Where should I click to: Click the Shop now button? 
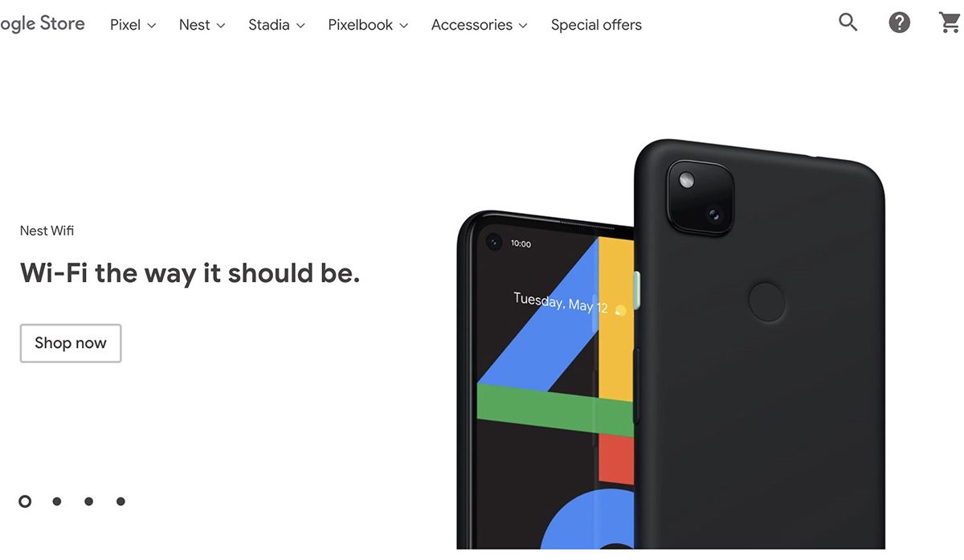pyautogui.click(x=71, y=343)
